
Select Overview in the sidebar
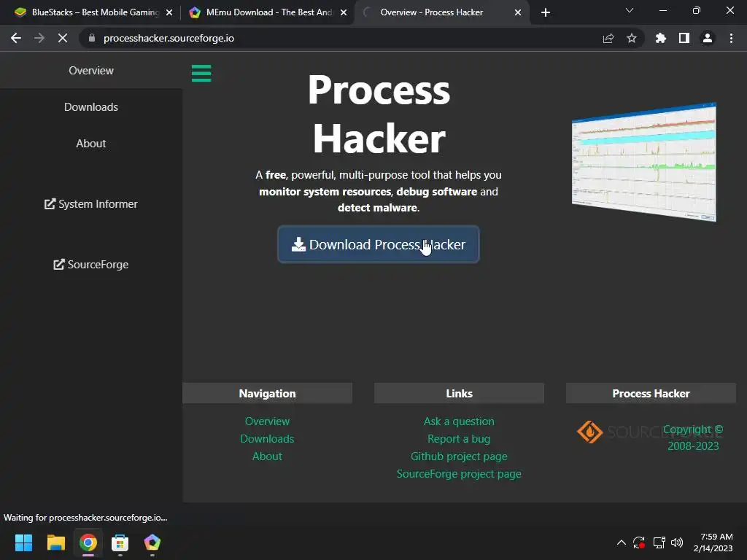[x=91, y=71]
